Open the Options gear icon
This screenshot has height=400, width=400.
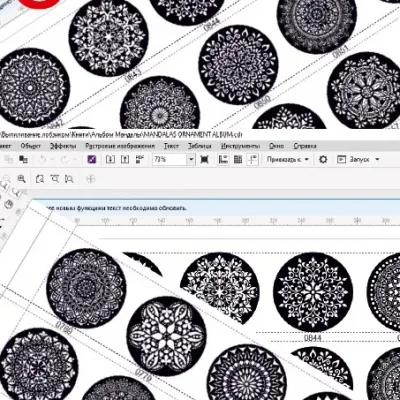(x=323, y=159)
